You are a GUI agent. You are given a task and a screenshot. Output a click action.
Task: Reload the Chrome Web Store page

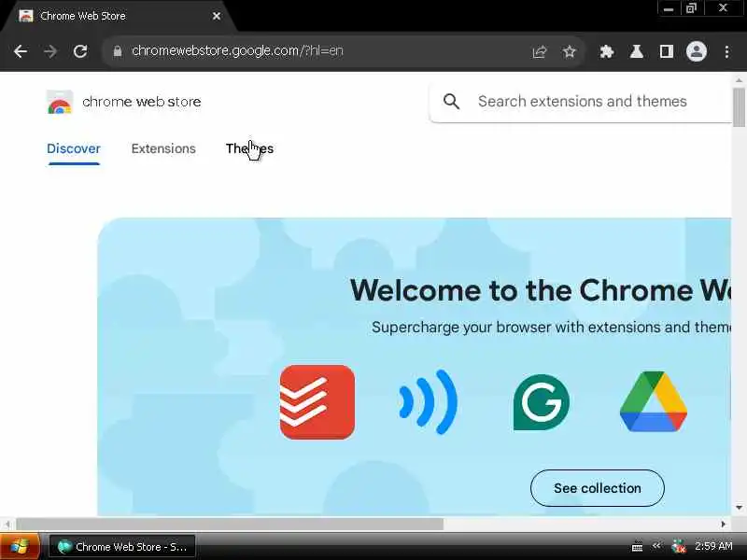click(80, 51)
